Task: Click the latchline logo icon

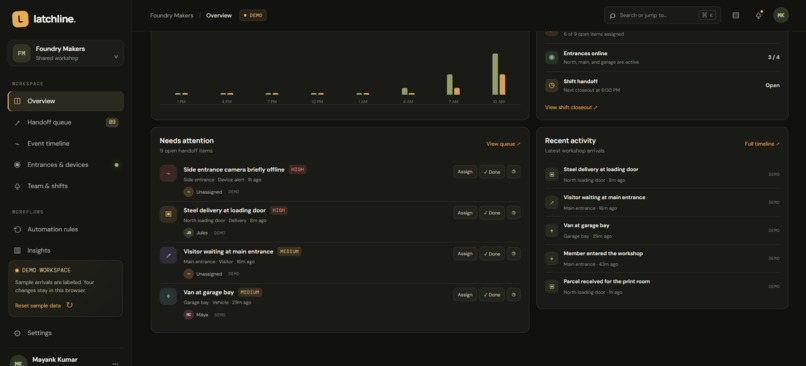Action: click(20, 19)
